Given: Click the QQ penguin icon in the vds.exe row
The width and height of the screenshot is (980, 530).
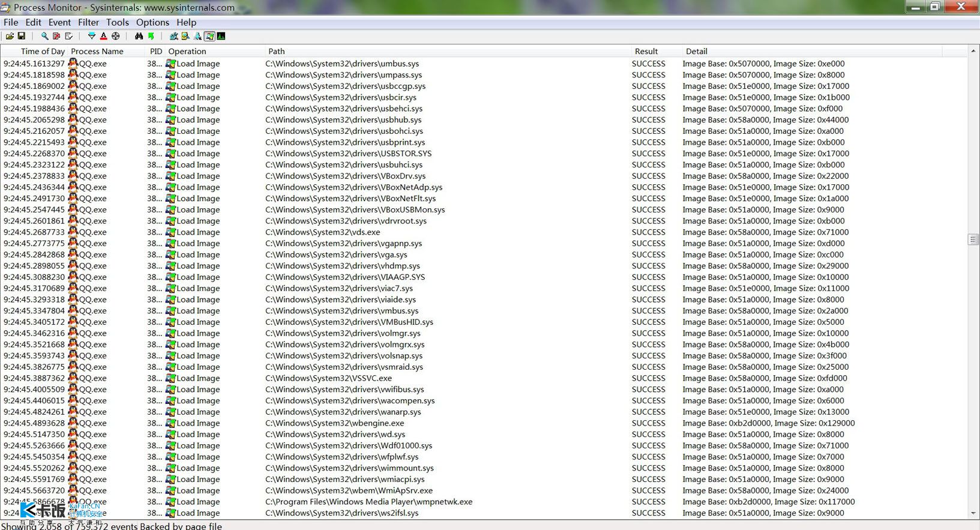Looking at the screenshot, I should (73, 232).
